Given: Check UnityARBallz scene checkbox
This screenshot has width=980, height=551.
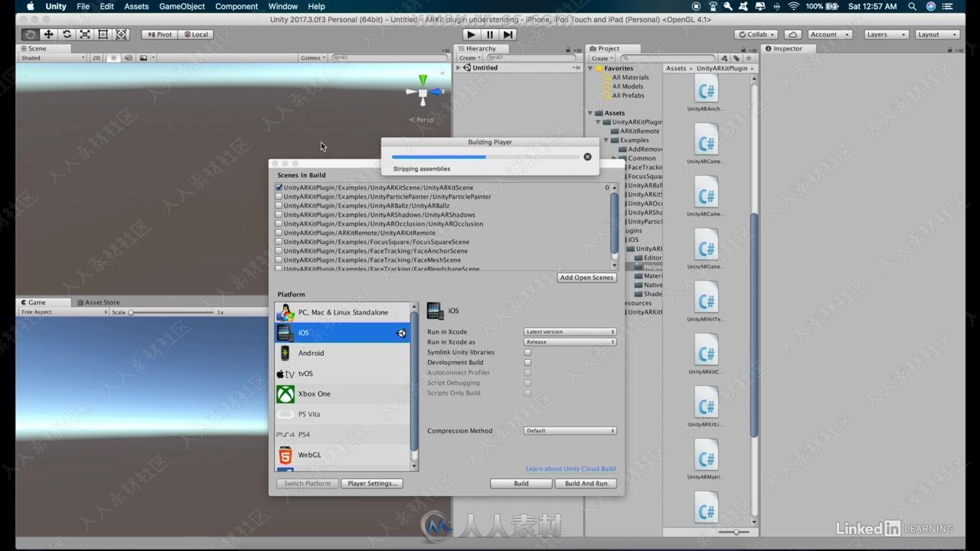Looking at the screenshot, I should (x=279, y=206).
